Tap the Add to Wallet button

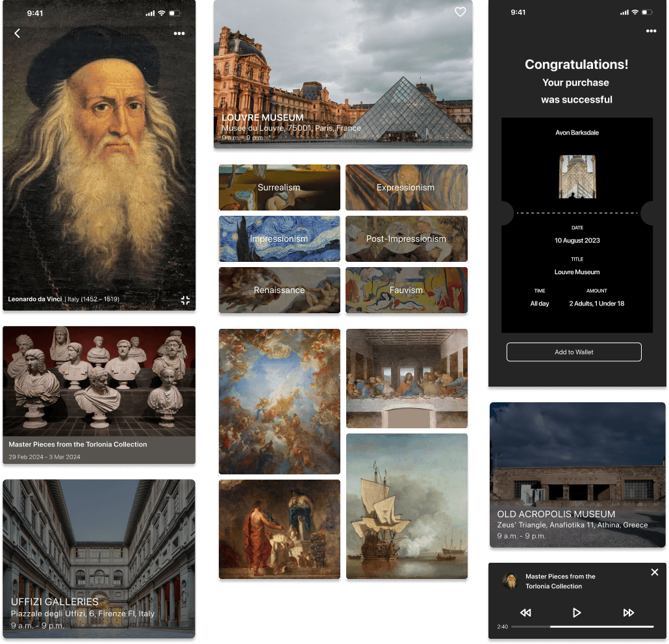[x=574, y=352]
